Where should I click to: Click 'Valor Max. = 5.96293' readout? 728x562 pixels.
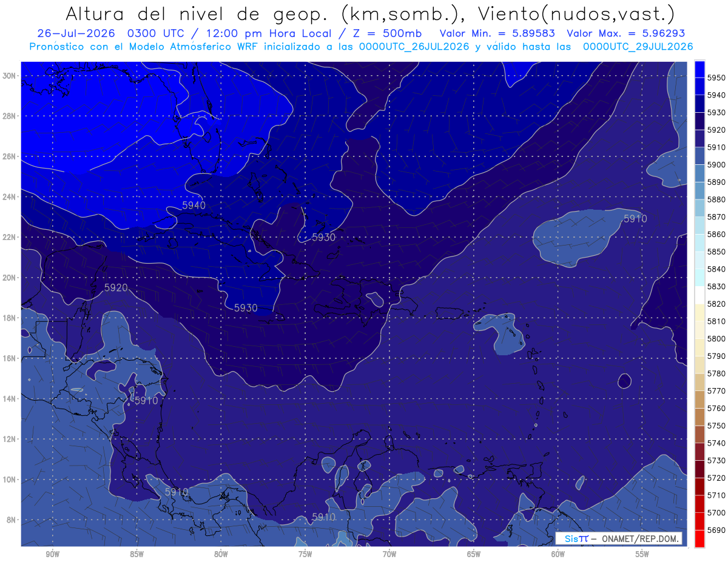pos(626,33)
